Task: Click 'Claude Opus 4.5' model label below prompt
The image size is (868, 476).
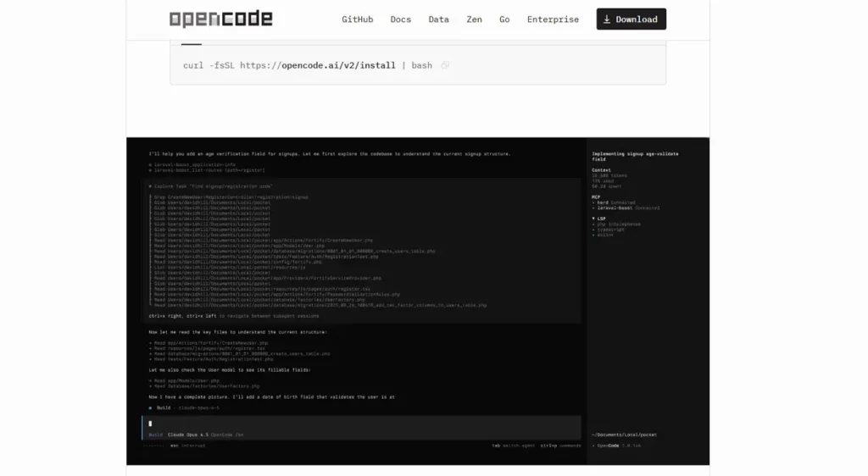Action: click(188, 434)
